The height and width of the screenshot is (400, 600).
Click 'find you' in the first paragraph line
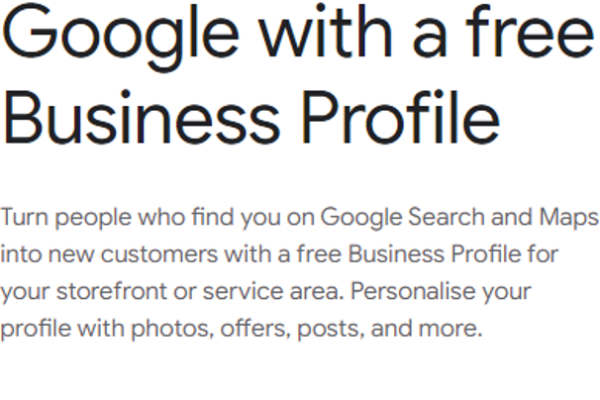click(236, 217)
